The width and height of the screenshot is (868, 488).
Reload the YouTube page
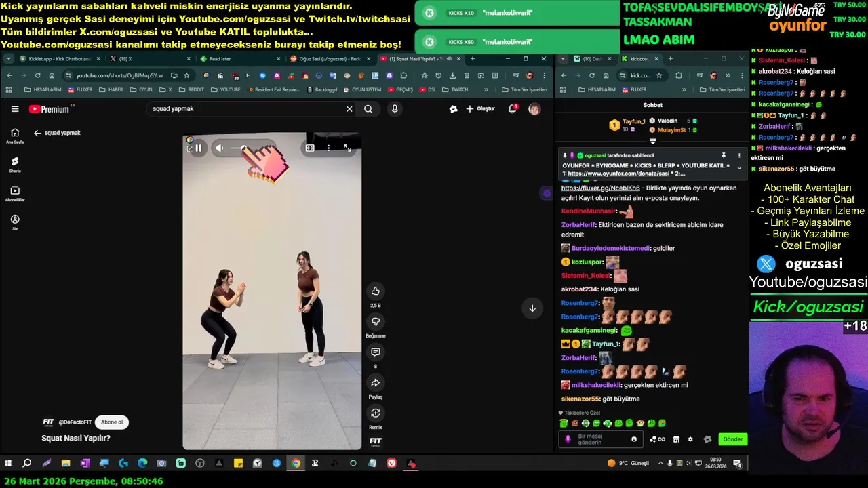37,75
